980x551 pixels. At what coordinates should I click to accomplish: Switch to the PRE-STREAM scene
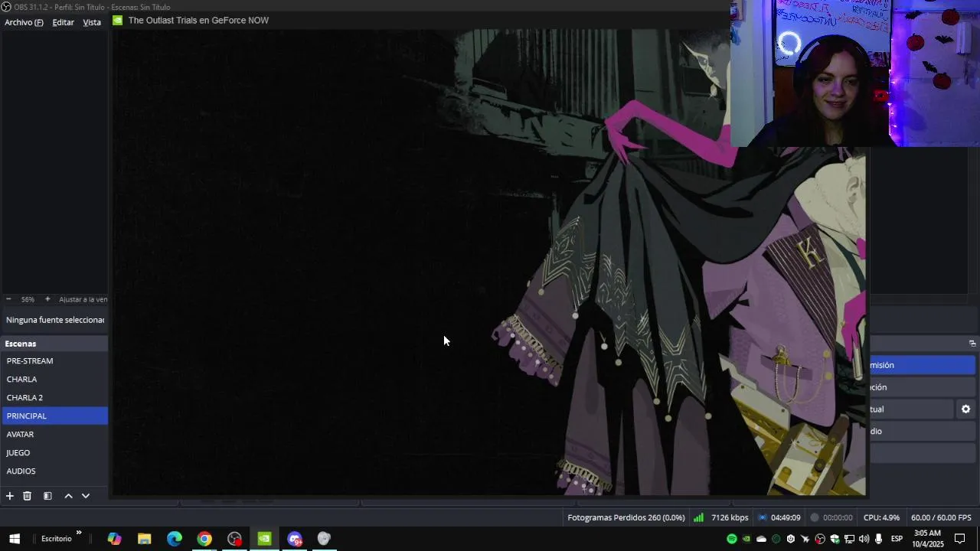point(54,360)
